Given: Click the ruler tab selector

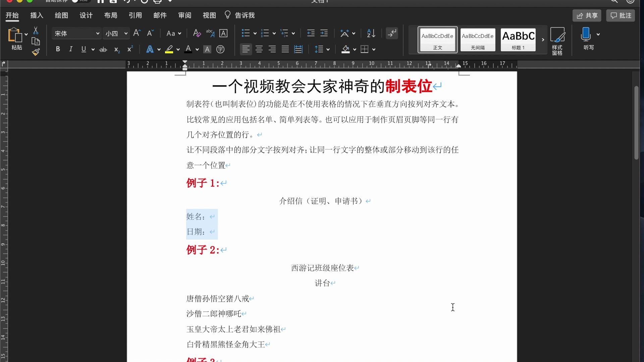Looking at the screenshot, I should [4, 63].
